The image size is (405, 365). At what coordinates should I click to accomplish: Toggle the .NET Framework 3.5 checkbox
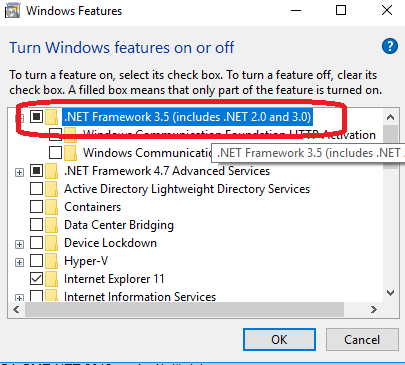coord(36,117)
